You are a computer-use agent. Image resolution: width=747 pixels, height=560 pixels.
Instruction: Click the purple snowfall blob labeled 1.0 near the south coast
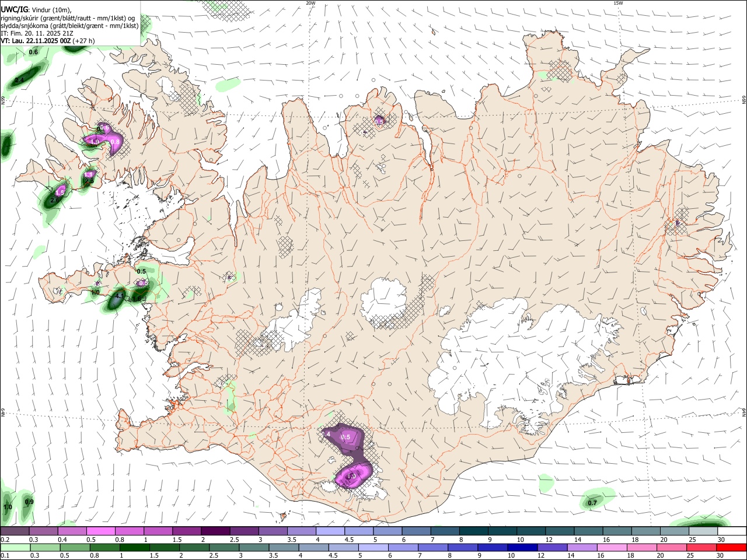(353, 475)
